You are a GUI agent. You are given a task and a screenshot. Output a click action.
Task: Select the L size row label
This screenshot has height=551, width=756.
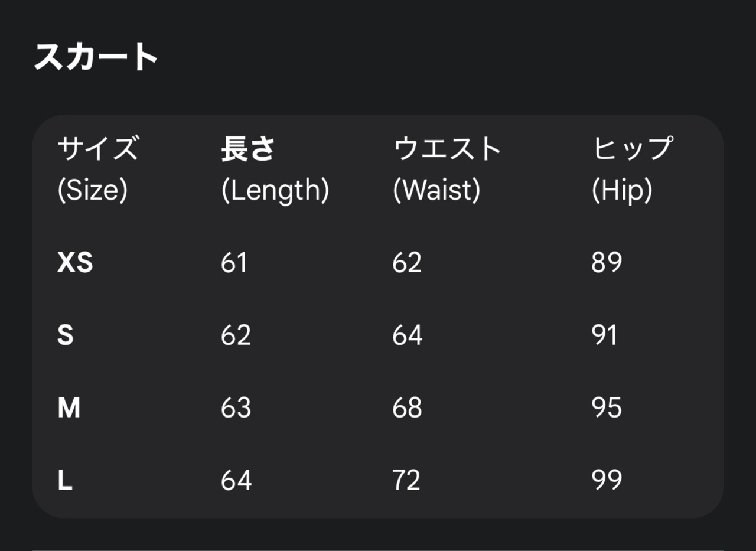pos(65,481)
